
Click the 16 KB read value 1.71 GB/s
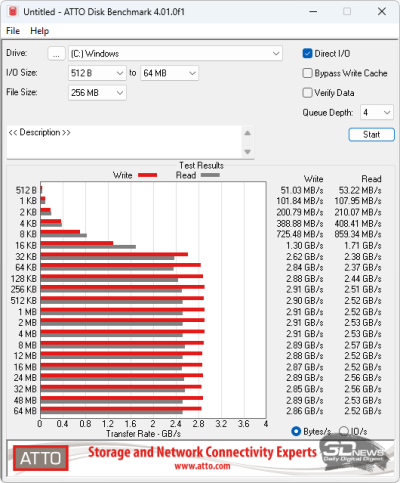[363, 246]
